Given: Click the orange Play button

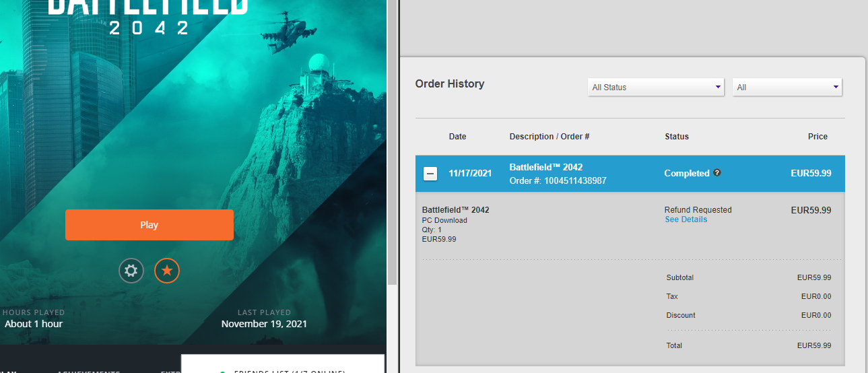Looking at the screenshot, I should 149,225.
